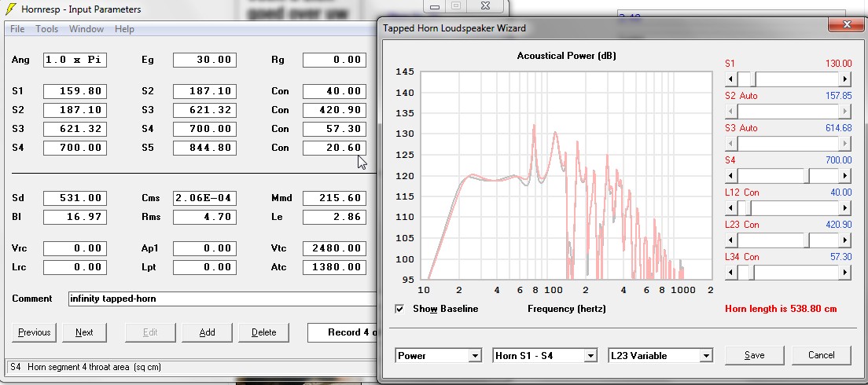868x385 pixels.
Task: Click the L12 Con slider left arrow
Action: (x=730, y=208)
